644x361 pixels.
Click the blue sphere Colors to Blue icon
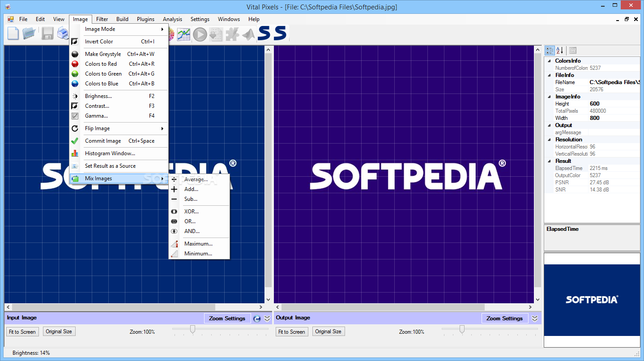[x=75, y=84]
